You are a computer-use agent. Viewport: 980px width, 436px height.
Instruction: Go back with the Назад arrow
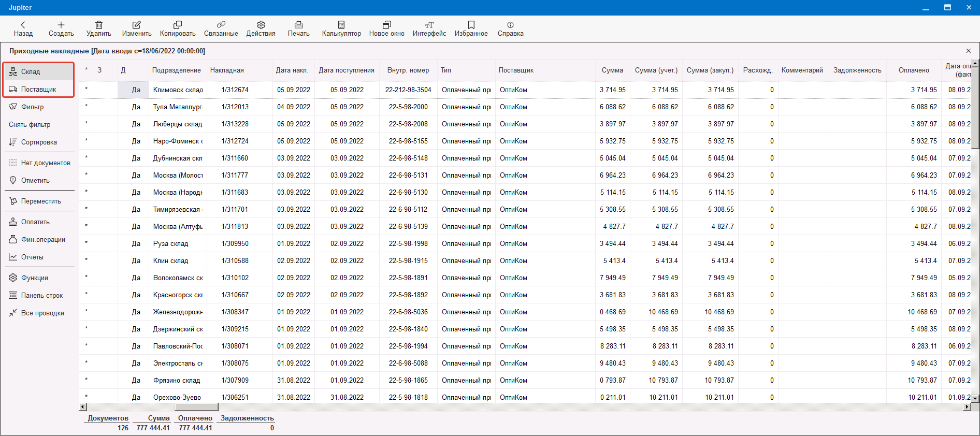[x=23, y=28]
